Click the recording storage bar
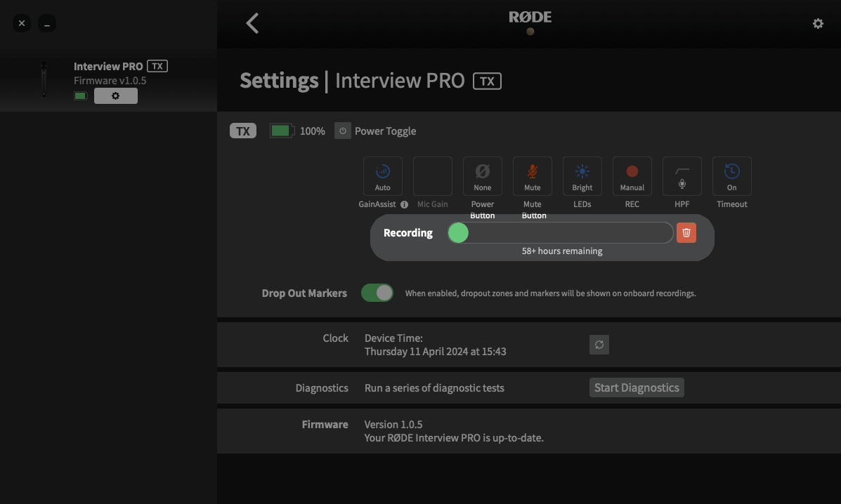841x504 pixels. tap(561, 233)
